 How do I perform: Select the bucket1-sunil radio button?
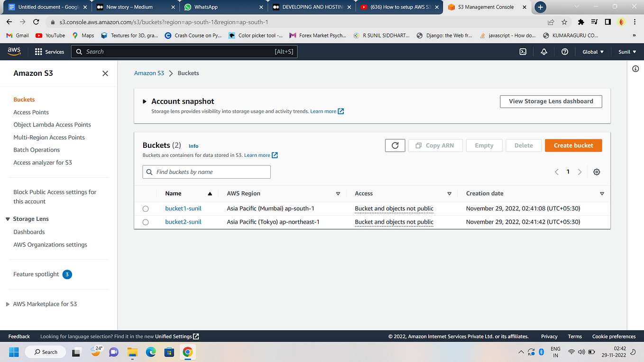point(145,208)
